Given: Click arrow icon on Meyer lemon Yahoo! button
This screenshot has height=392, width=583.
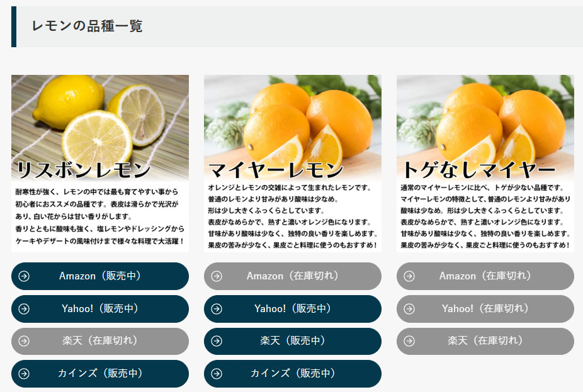Looking at the screenshot, I should click(217, 309).
